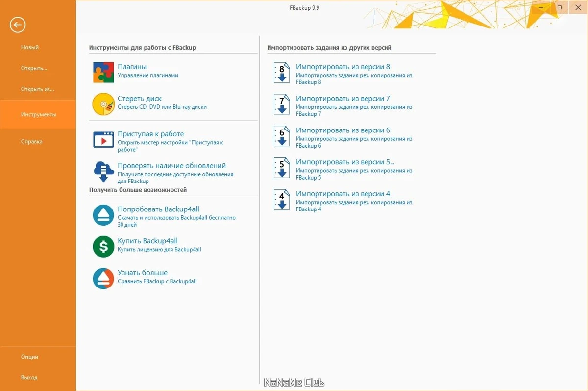This screenshot has height=391, width=588.
Task: Open Опции in the sidebar
Action: point(29,357)
